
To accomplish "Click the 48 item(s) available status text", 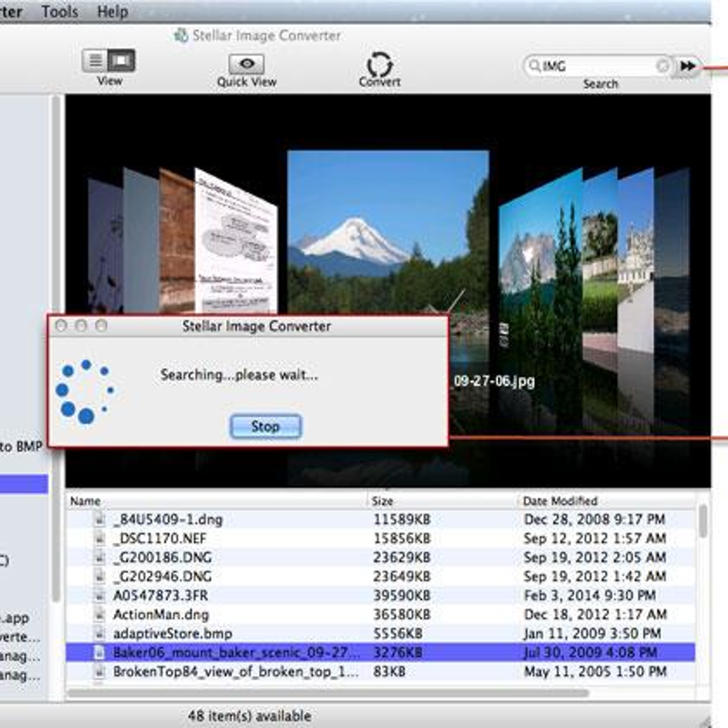I will tap(249, 716).
